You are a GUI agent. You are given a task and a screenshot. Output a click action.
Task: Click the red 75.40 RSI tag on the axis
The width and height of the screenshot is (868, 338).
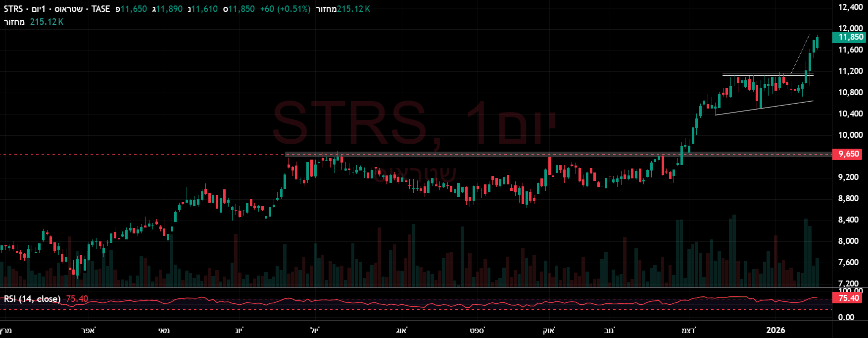point(848,298)
